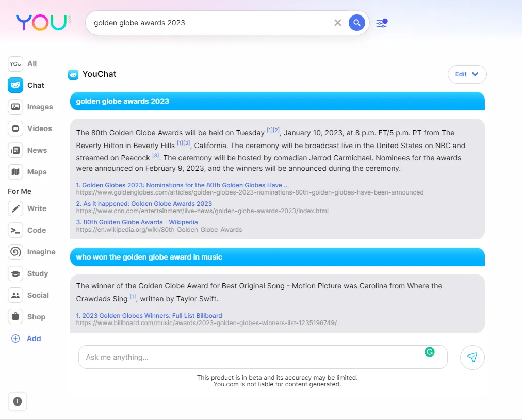The height and width of the screenshot is (420, 522).
Task: Select the Chat tab label
Action: [36, 85]
